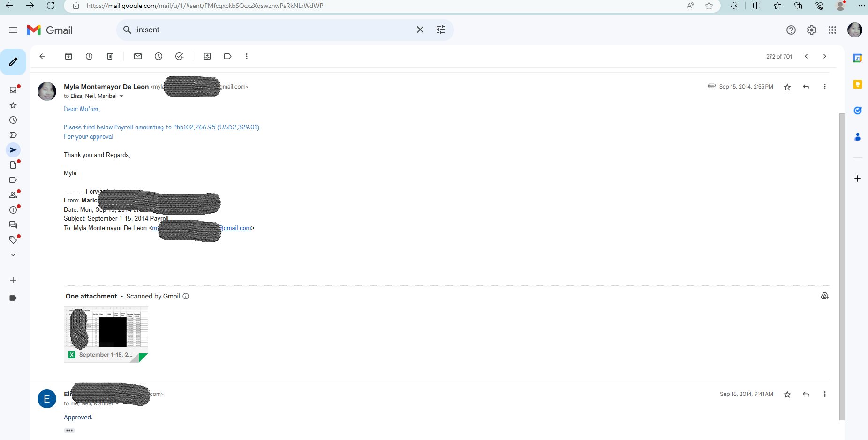The width and height of the screenshot is (868, 440).
Task: Refresh the browser page
Action: [51, 6]
